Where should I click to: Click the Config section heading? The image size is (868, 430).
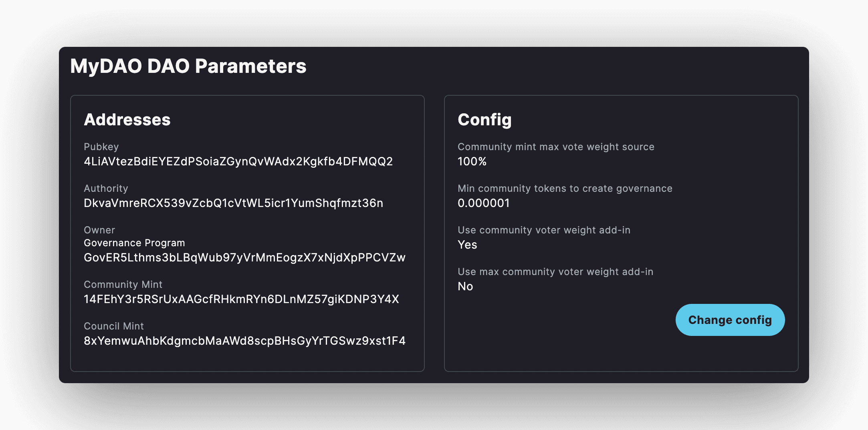484,120
